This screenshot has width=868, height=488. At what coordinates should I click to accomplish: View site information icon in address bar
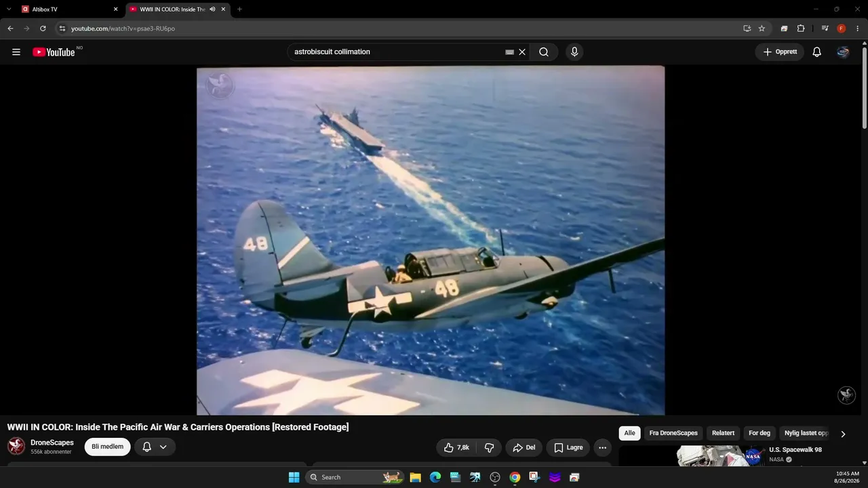pos(62,28)
